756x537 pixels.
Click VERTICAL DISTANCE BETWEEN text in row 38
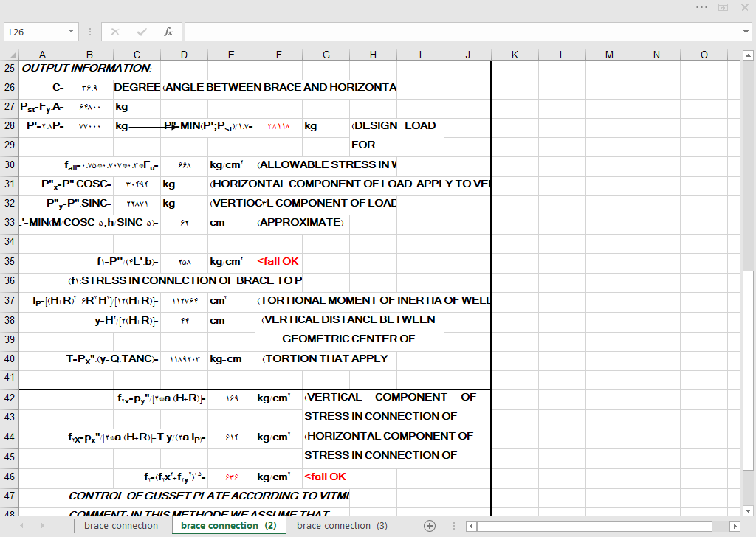click(x=348, y=320)
